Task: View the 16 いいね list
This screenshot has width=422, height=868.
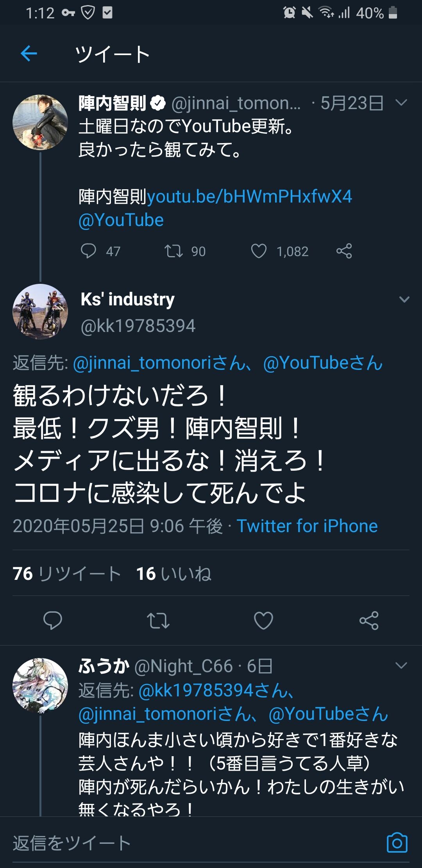Action: click(173, 574)
